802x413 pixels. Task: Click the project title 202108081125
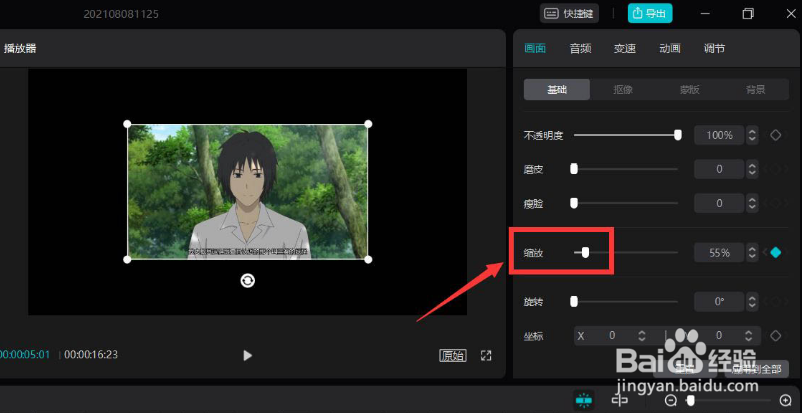point(121,14)
